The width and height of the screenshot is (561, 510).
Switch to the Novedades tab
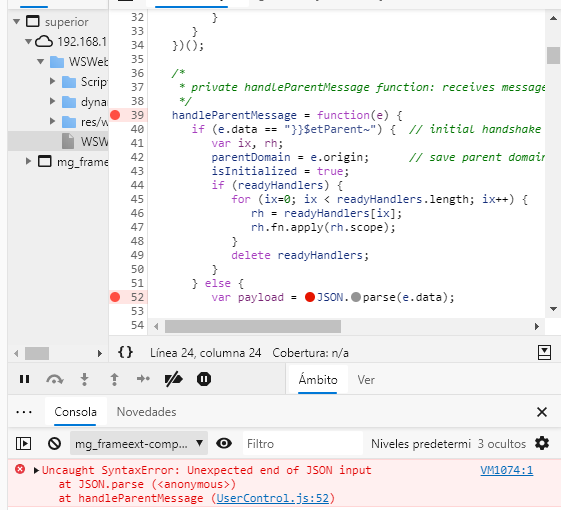pyautogui.click(x=146, y=412)
